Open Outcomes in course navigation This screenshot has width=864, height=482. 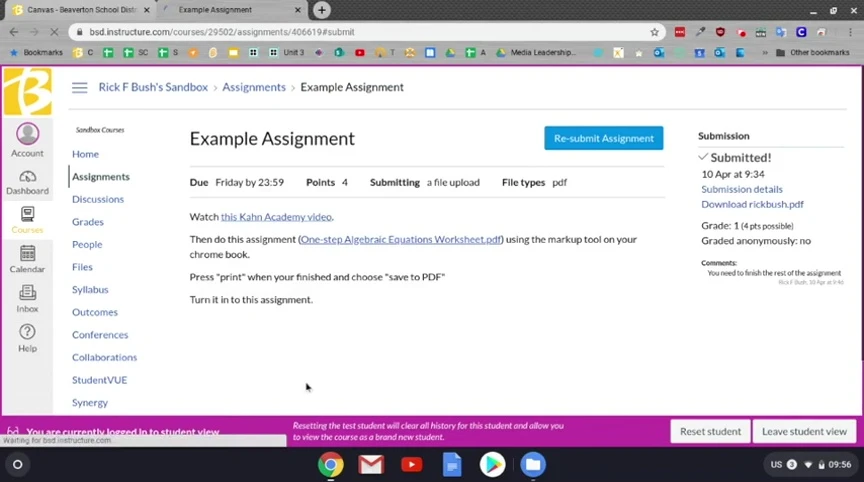point(95,312)
